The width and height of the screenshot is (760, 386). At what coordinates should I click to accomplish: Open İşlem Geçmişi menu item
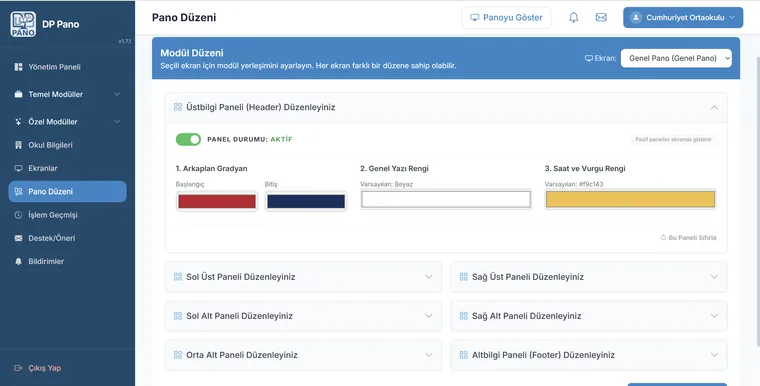tap(67, 215)
